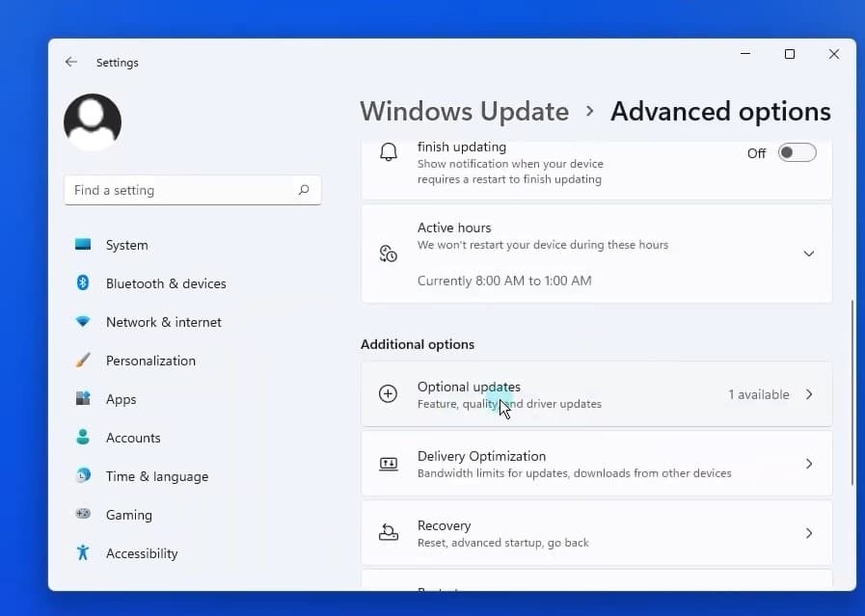Click the notification bell icon

[x=389, y=151]
